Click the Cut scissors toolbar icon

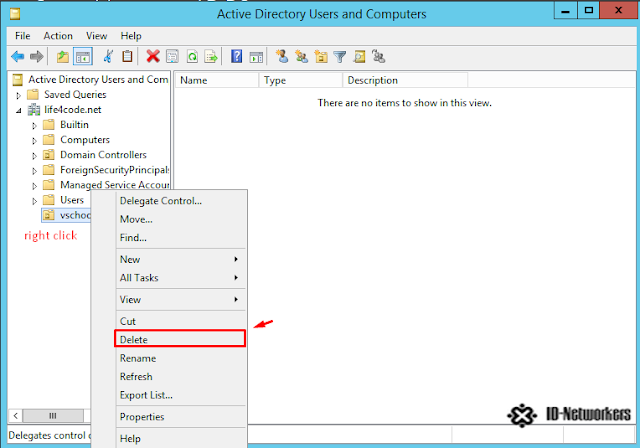point(108,56)
